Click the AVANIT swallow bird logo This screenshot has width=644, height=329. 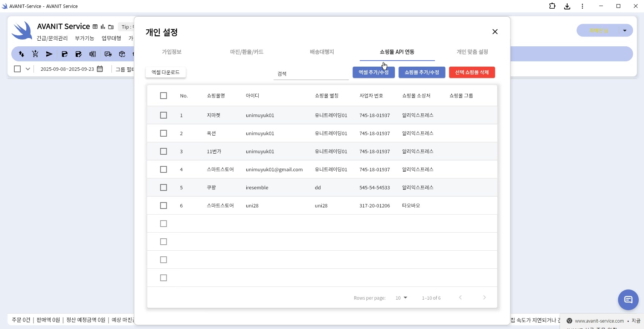click(22, 30)
